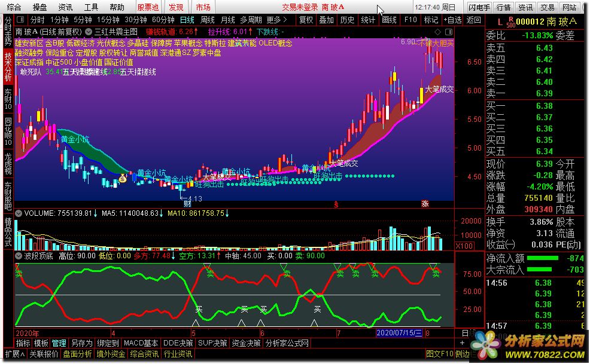Click the 返回 button
Viewport: 590px width, 364px height.
click(x=473, y=20)
